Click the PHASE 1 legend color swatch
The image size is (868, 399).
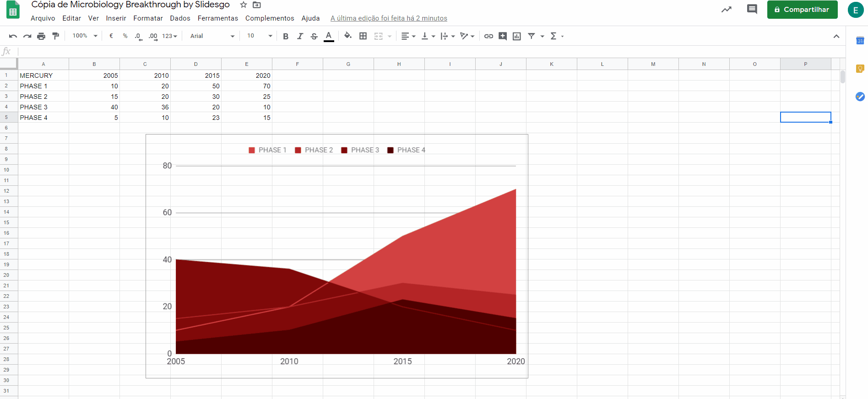[252, 150]
